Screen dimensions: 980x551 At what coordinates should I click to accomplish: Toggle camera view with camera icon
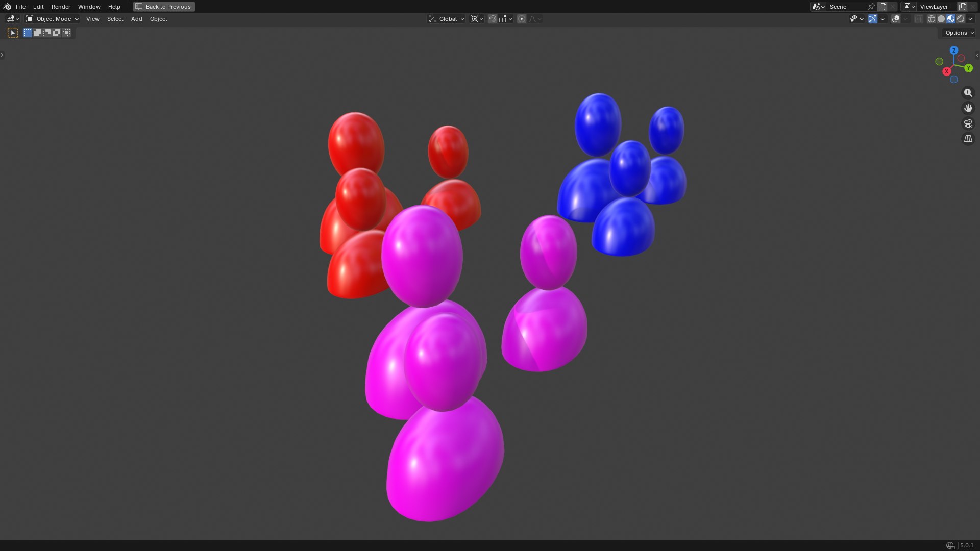968,123
